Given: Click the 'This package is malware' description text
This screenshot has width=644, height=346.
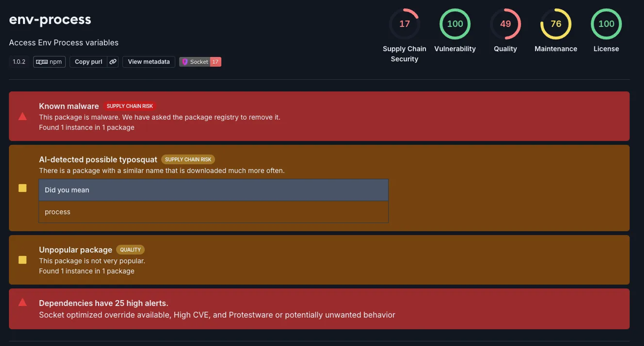Looking at the screenshot, I should click(x=160, y=117).
